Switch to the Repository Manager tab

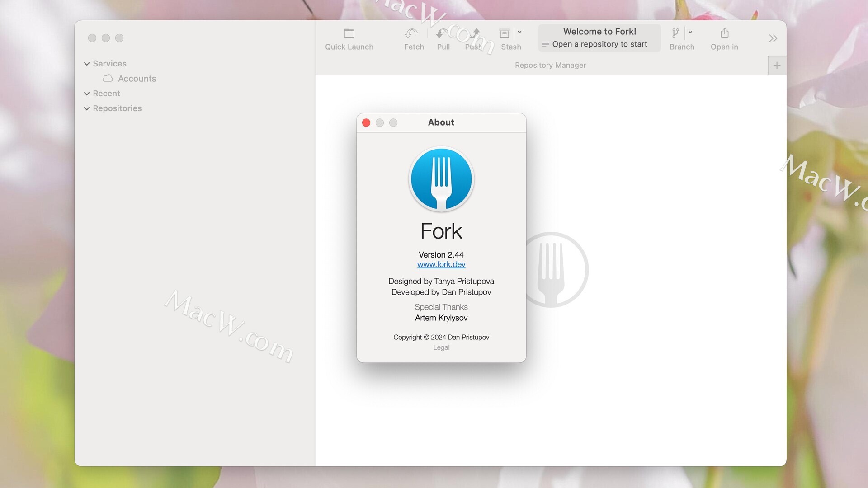550,65
